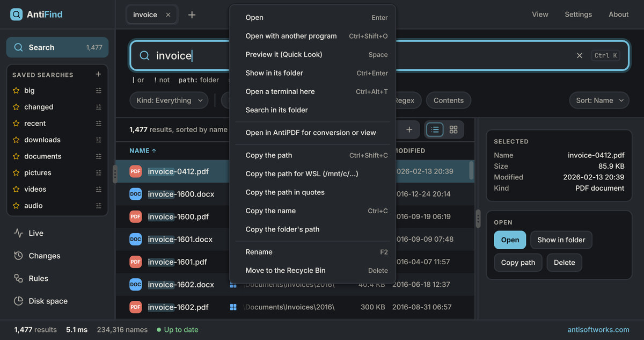Open the View menu
The height and width of the screenshot is (340, 644).
pos(540,15)
